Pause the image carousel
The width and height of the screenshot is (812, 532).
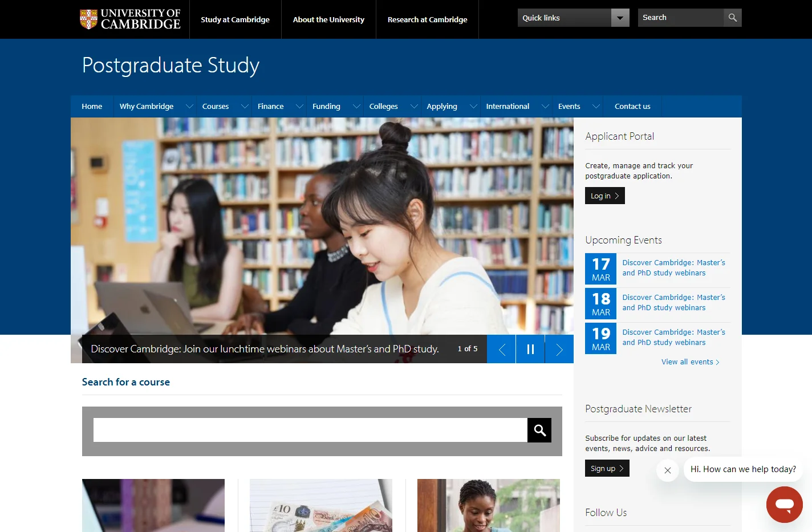(530, 349)
